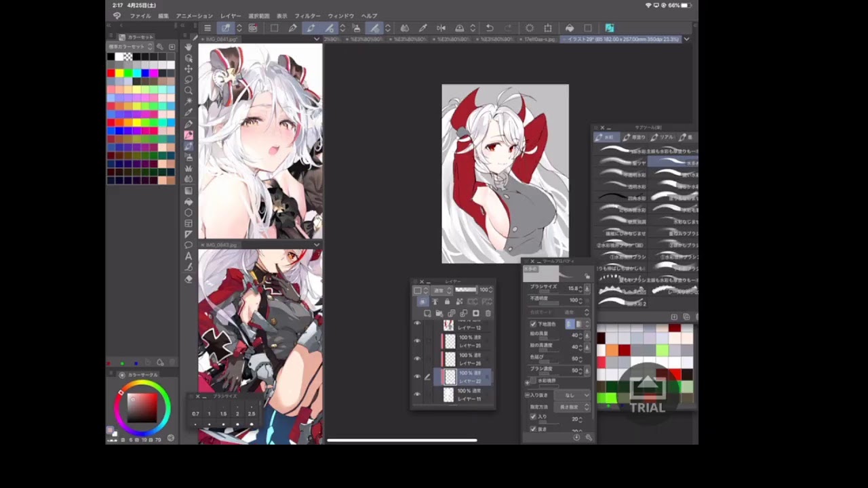Toggle the 入り checkbox
The width and height of the screenshot is (868, 488).
click(x=533, y=417)
